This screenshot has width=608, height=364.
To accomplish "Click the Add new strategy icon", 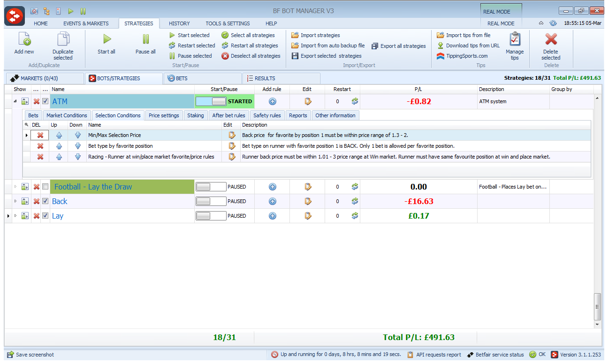I will click(x=24, y=39).
